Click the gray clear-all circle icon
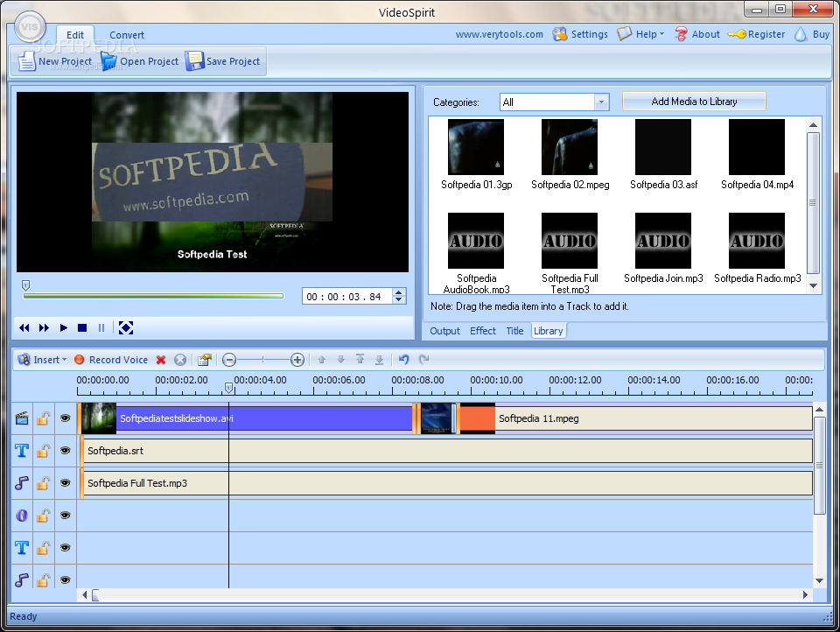 [180, 360]
